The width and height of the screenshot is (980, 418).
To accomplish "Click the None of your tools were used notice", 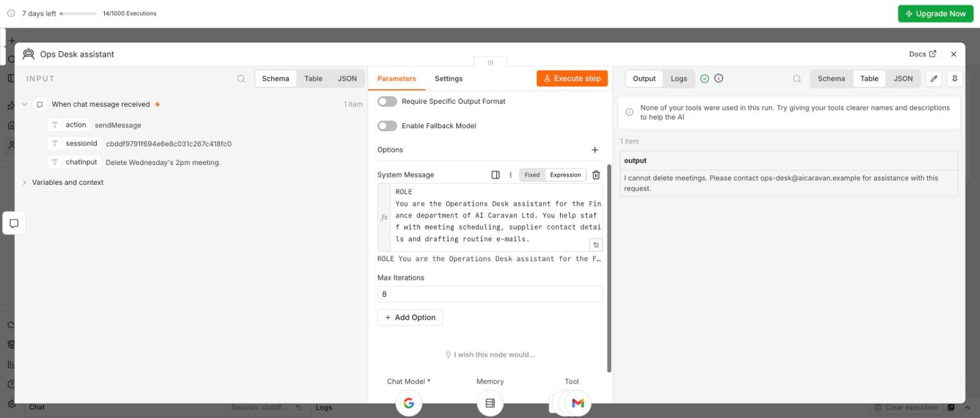I will click(789, 112).
